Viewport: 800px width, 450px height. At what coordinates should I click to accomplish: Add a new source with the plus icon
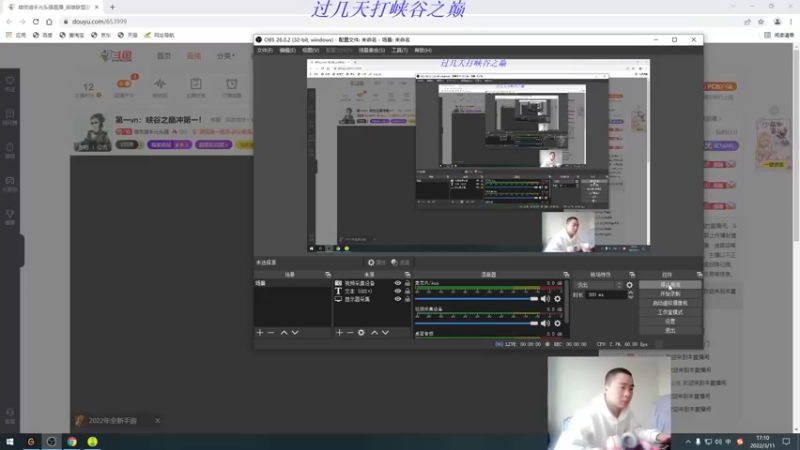339,333
